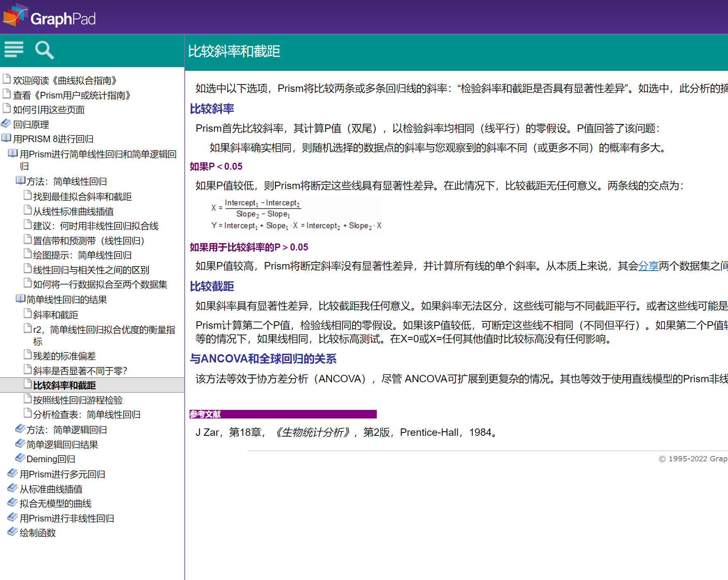Click book icon beside 拟合无模型的曲线

click(x=13, y=502)
